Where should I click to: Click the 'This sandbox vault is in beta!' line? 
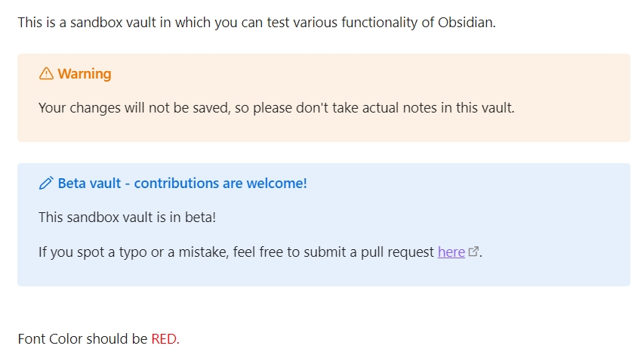pos(128,217)
